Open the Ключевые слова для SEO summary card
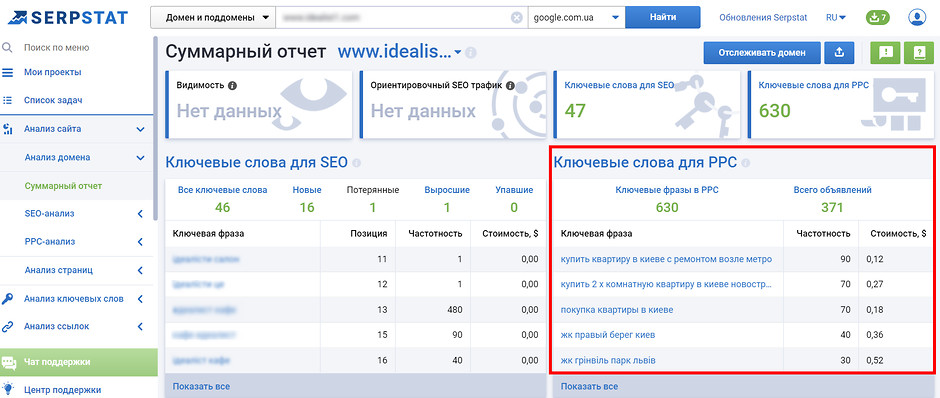Screen dimensions: 940x398 click(648, 104)
